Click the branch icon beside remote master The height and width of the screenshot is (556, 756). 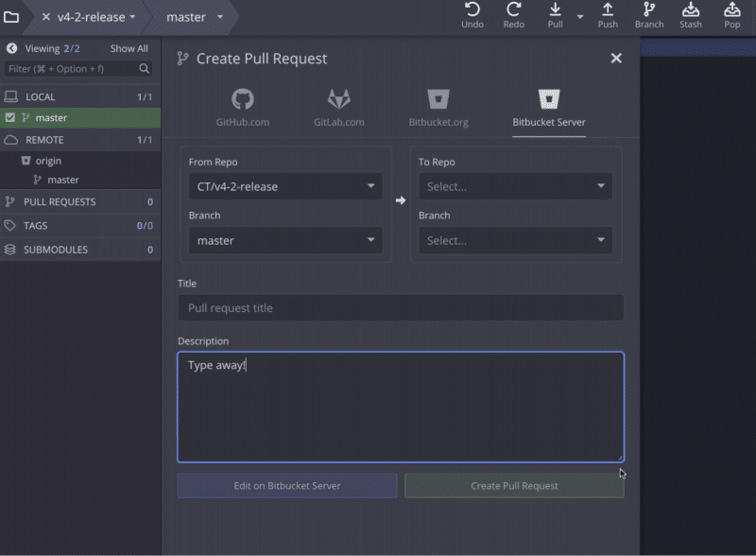37,180
